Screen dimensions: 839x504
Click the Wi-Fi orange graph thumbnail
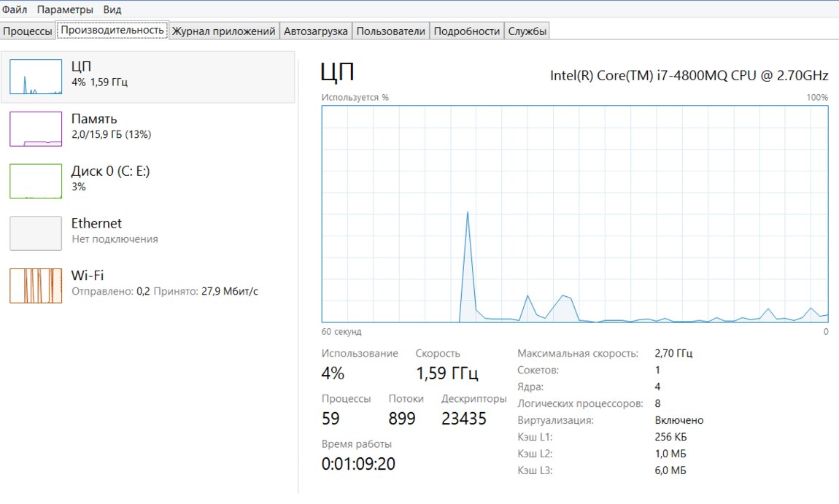pyautogui.click(x=36, y=285)
